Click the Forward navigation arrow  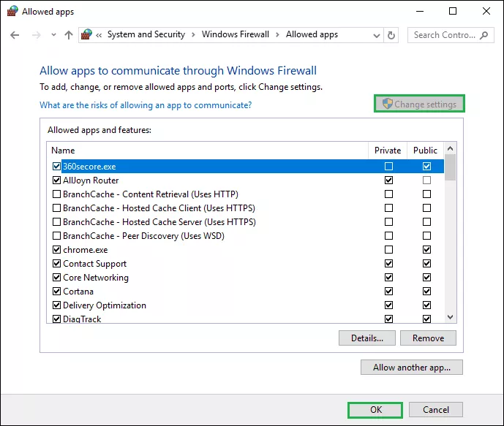coord(37,35)
